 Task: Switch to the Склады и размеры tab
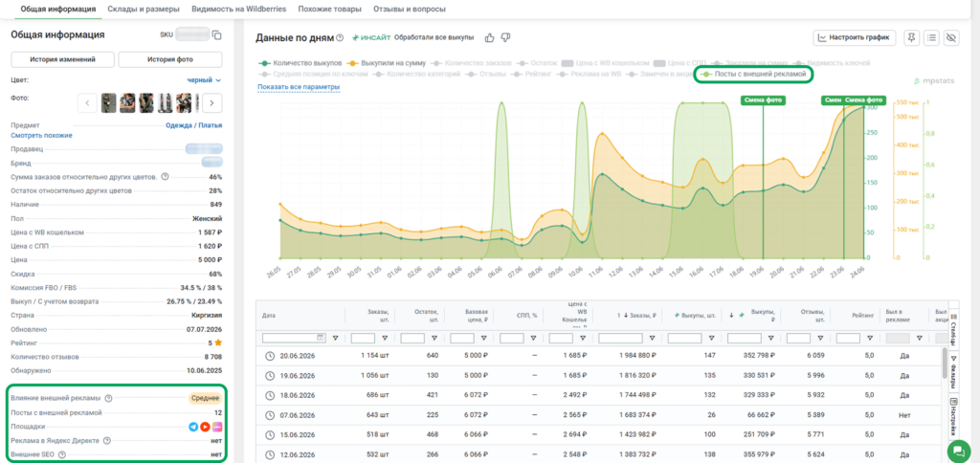(144, 10)
